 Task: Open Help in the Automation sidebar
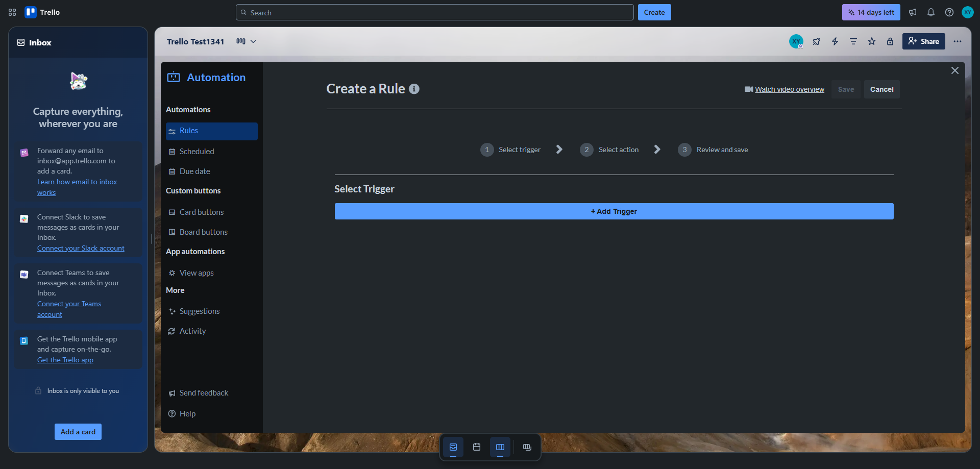(211, 414)
